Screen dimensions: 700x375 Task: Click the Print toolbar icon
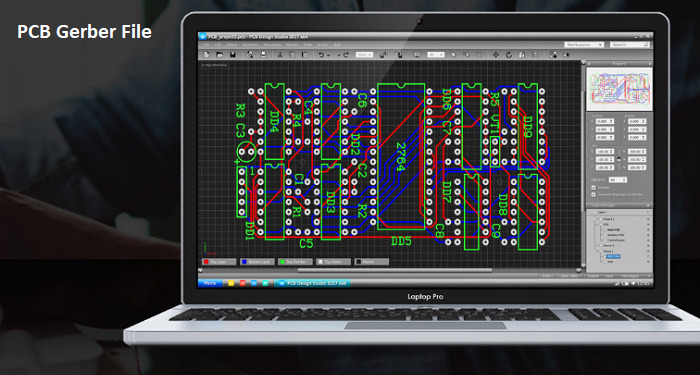tap(263, 54)
